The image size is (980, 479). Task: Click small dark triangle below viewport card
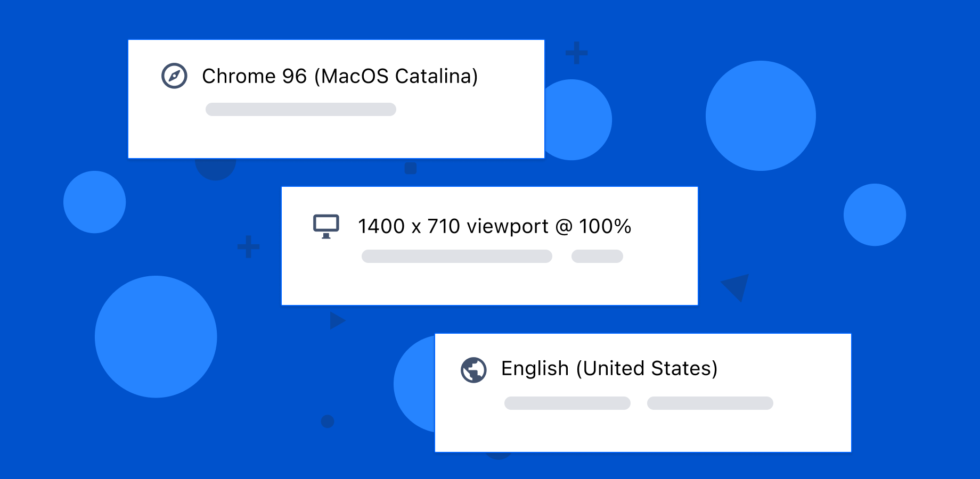coord(337,320)
